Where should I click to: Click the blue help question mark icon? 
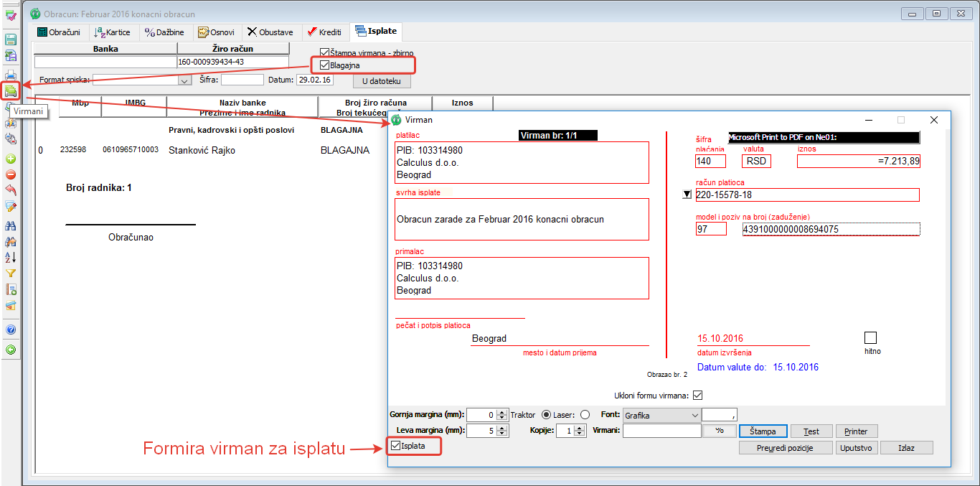pos(11,330)
